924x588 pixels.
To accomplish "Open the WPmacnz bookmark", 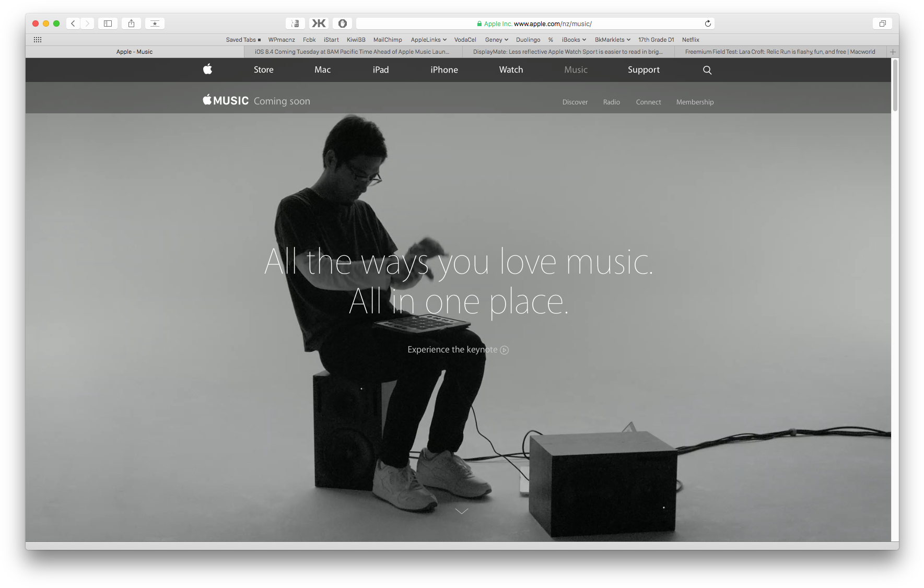I will (x=282, y=40).
